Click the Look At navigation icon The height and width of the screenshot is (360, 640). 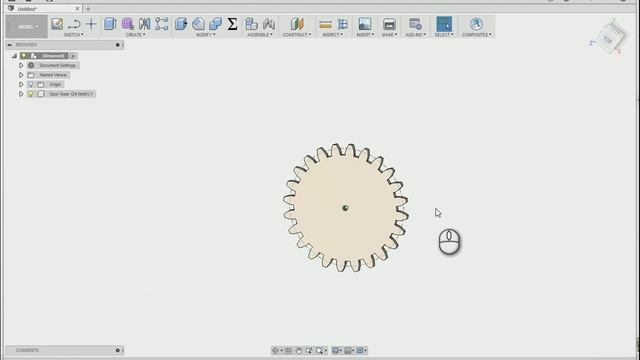pyautogui.click(x=288, y=351)
